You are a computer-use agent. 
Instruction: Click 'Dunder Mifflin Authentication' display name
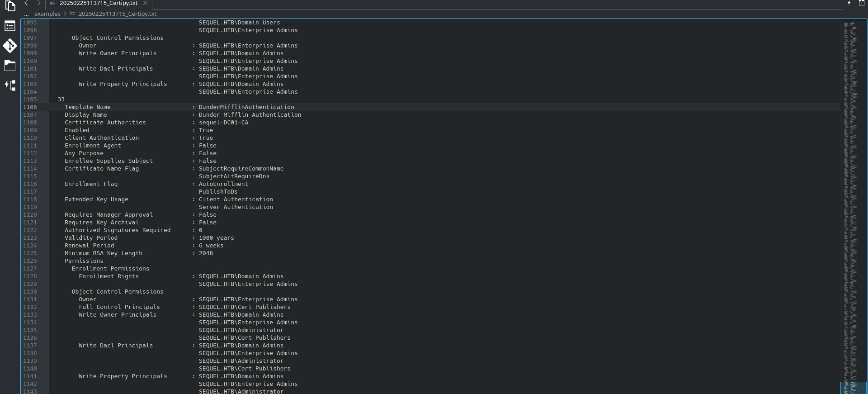point(250,115)
